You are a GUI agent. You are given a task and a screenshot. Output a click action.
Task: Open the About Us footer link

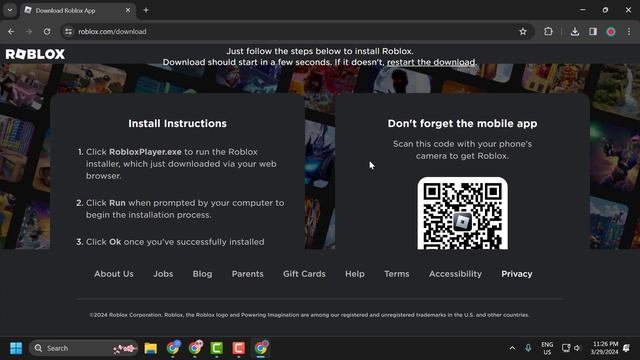114,274
